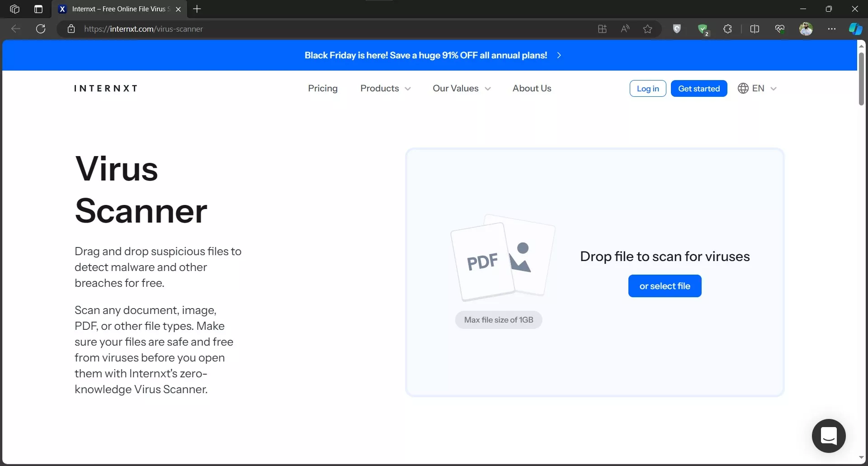Click the Read aloud icon in address bar

625,29
